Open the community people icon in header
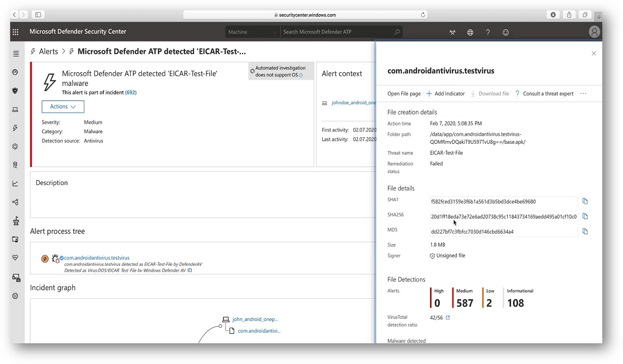Image resolution: width=623 pixels, height=364 pixels. point(453,32)
